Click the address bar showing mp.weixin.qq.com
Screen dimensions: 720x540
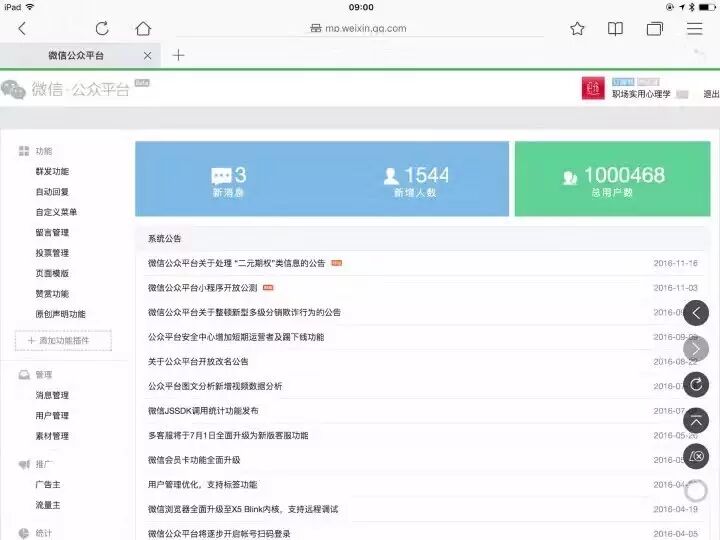(358, 29)
